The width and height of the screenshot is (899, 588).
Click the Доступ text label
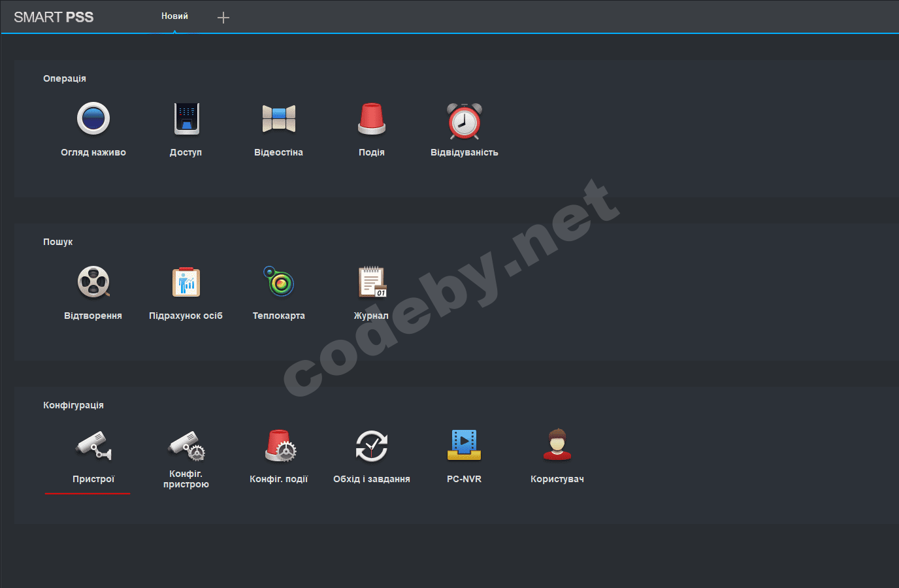[186, 152]
